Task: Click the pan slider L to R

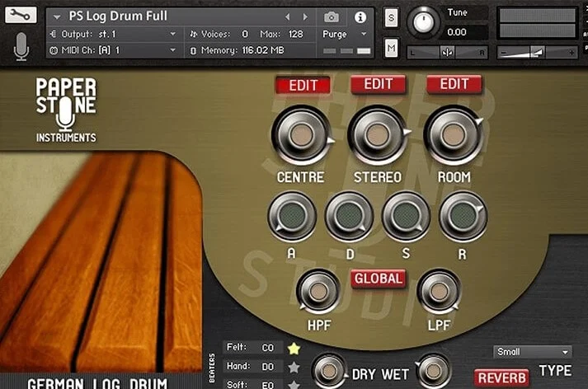Action: pyautogui.click(x=447, y=53)
